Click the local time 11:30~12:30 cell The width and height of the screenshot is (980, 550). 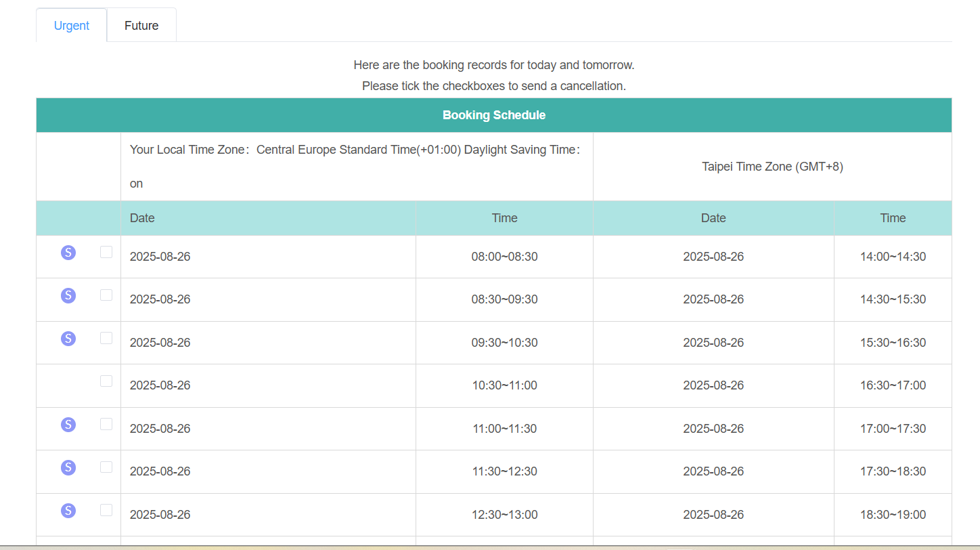[504, 471]
